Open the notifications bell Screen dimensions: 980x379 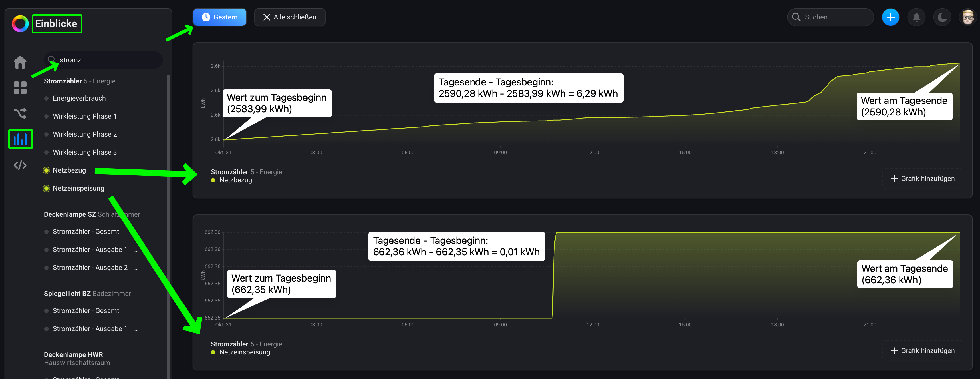pos(916,17)
